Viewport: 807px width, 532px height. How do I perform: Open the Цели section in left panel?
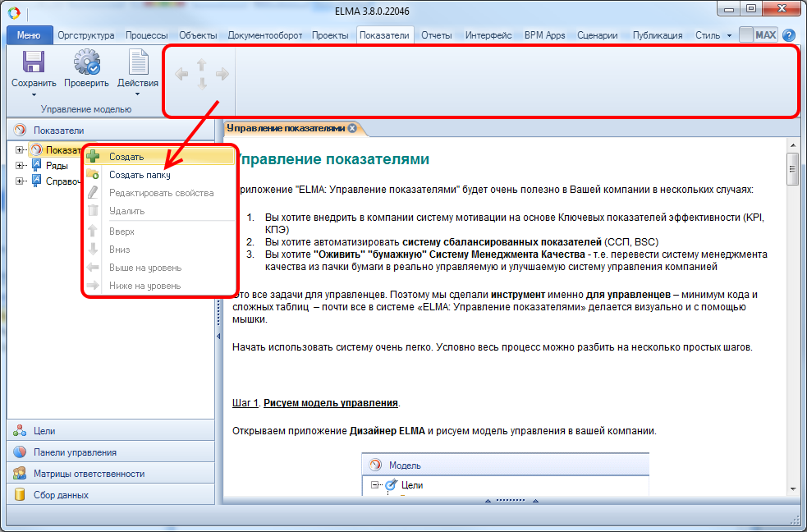[x=45, y=430]
